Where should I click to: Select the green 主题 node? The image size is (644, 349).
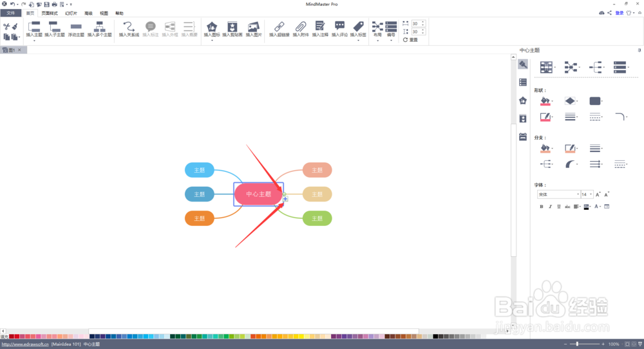point(317,218)
